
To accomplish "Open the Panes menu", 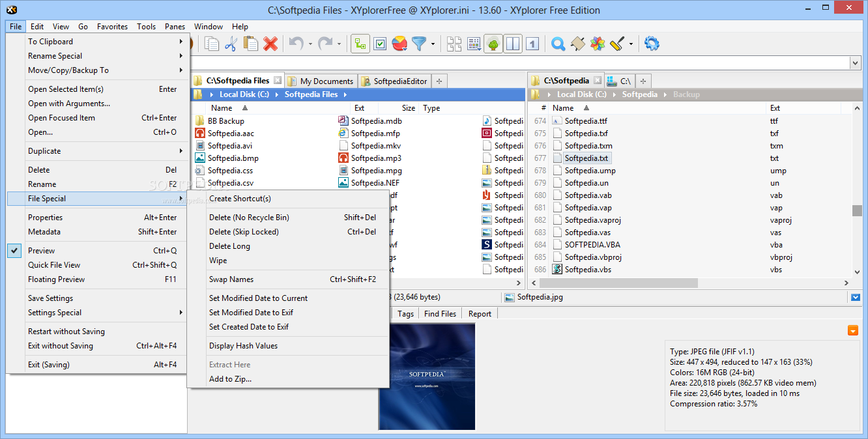I will (175, 27).
